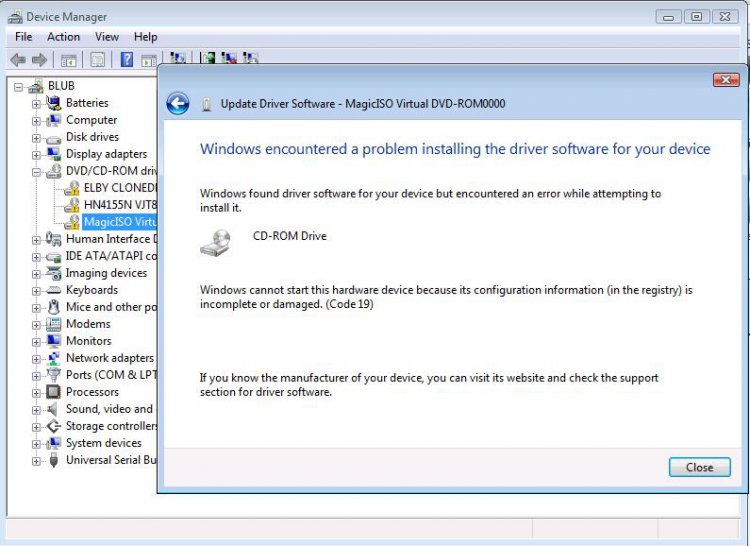Click the Forward arrow in Device Manager toolbar
This screenshot has height=546, width=750.
tap(39, 60)
